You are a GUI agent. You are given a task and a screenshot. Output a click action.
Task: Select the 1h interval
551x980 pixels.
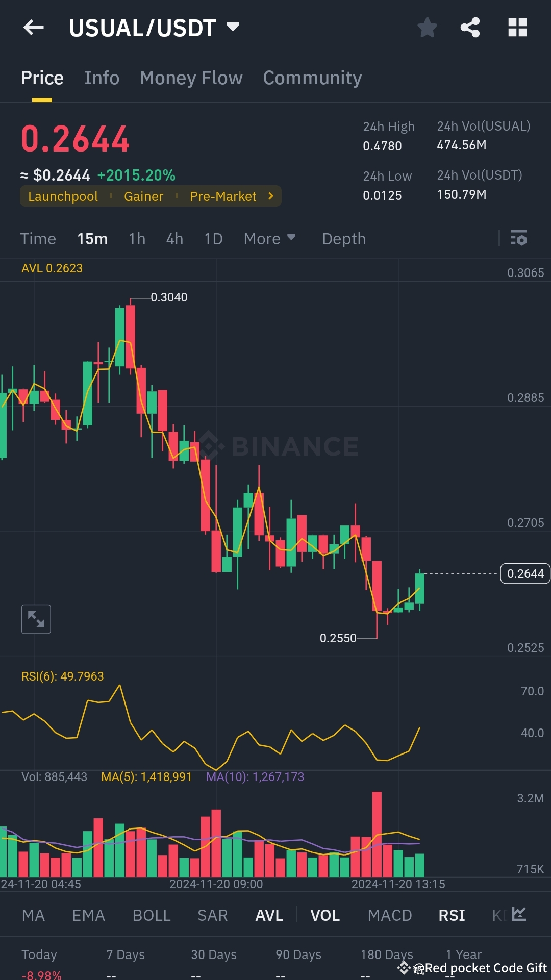[x=137, y=239]
